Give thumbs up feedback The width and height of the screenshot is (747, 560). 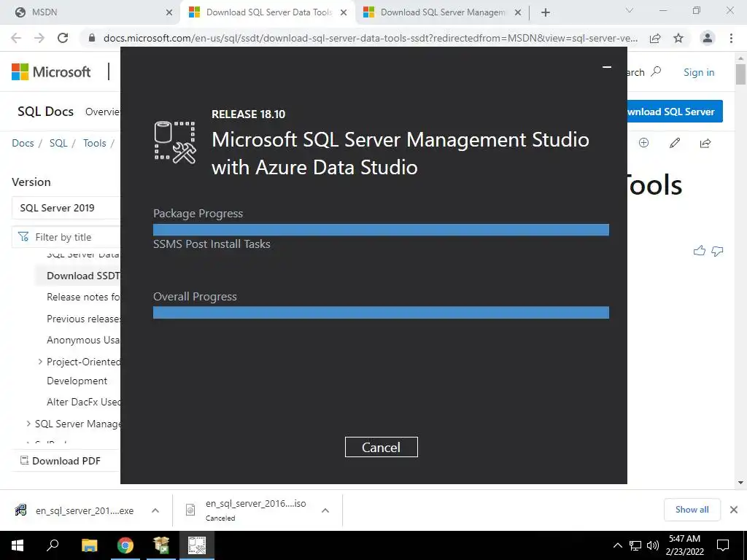coord(700,251)
